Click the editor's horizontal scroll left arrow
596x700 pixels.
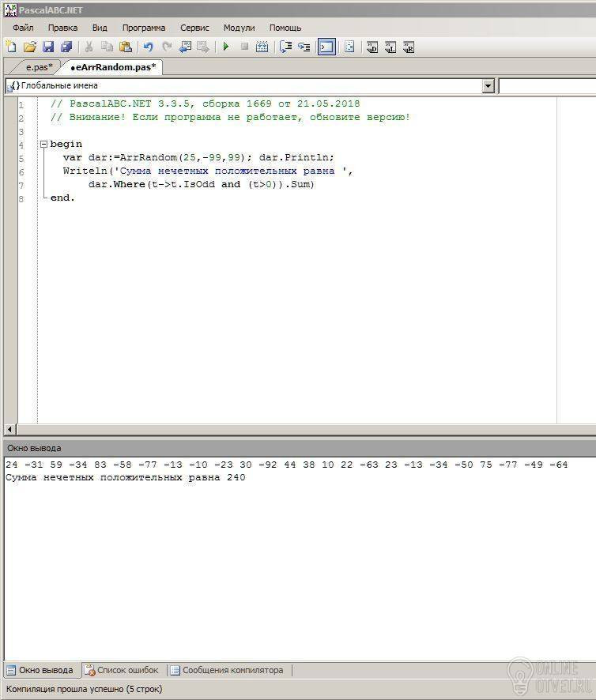9,430
